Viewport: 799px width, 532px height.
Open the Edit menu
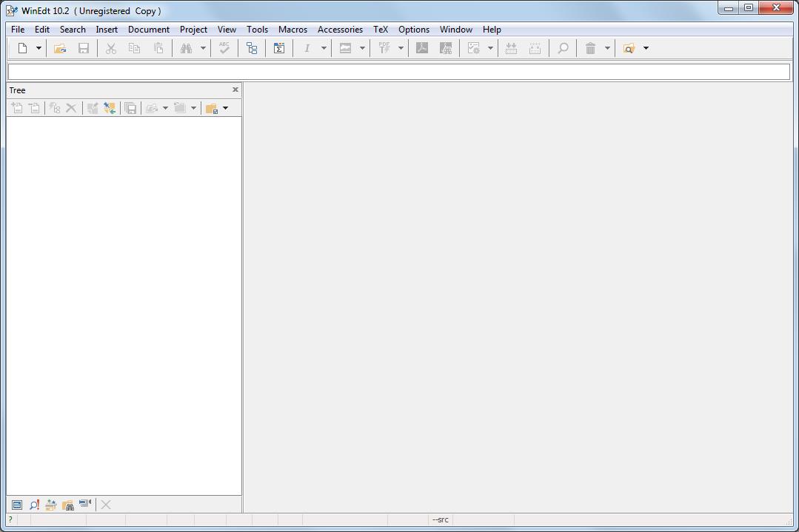[x=41, y=30]
